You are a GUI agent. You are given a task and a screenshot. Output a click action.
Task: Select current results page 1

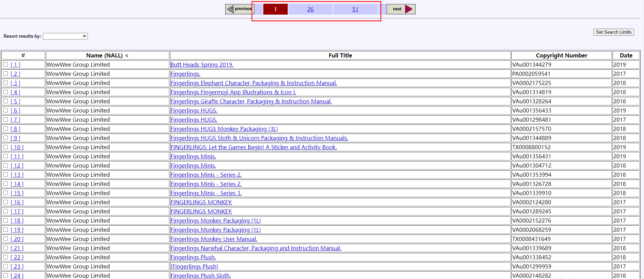click(276, 9)
